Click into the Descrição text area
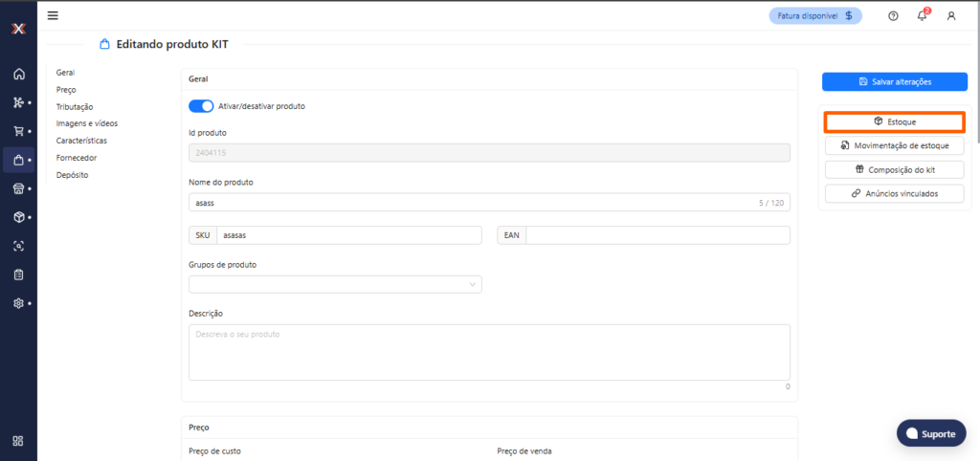Viewport: 980px width, 461px height. click(489, 352)
